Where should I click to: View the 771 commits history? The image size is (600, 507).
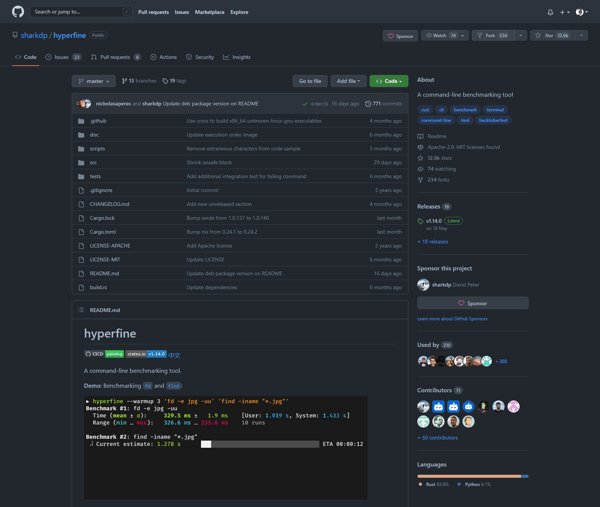pyautogui.click(x=383, y=104)
